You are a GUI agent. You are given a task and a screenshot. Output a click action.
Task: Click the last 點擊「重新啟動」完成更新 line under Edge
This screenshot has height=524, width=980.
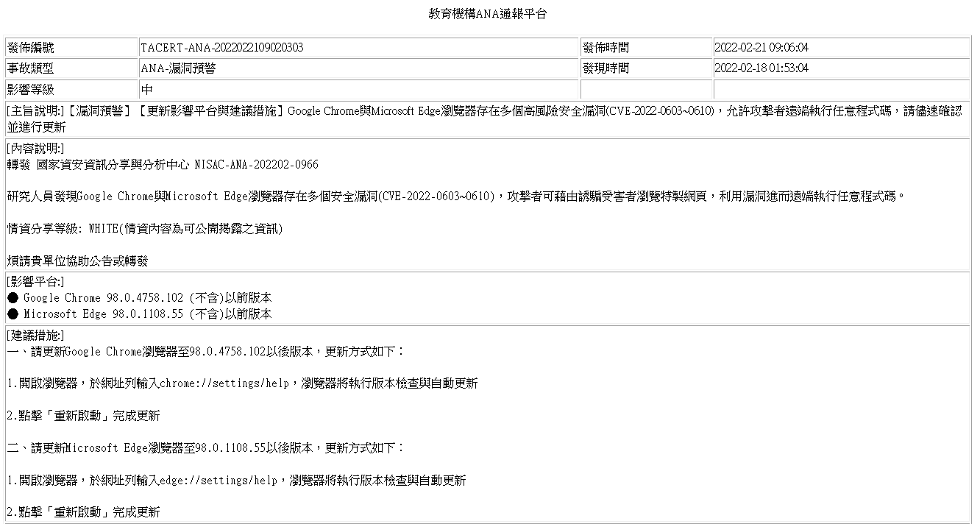tap(83, 512)
